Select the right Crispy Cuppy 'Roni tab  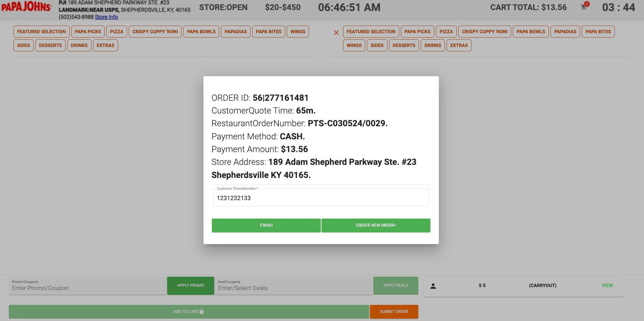485,32
